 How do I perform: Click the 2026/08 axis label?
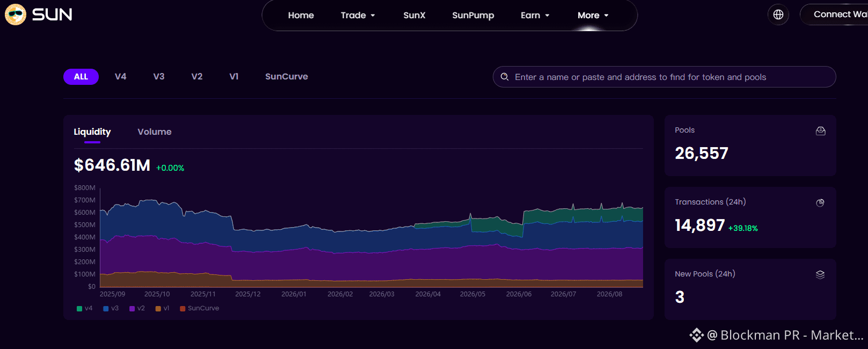[x=609, y=294]
